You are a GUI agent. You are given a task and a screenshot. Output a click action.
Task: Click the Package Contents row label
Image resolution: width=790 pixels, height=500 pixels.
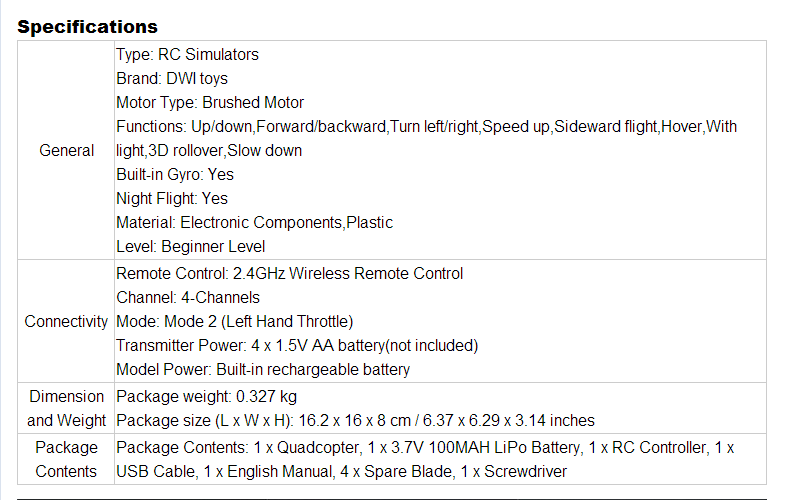pyautogui.click(x=67, y=459)
